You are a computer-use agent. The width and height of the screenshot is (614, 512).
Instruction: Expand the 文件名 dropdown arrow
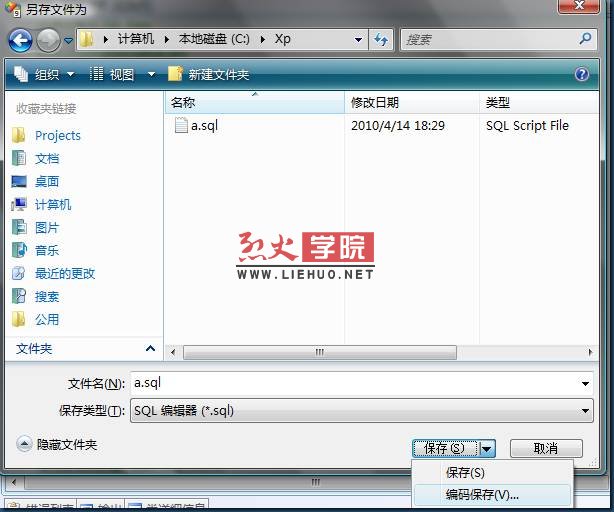[x=585, y=384]
